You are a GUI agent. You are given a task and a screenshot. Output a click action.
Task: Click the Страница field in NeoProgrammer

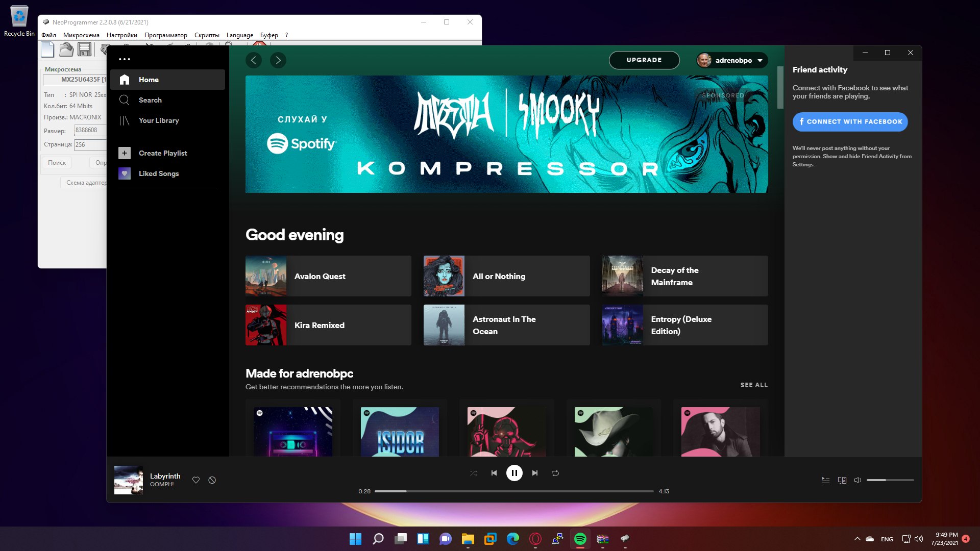pos(90,145)
